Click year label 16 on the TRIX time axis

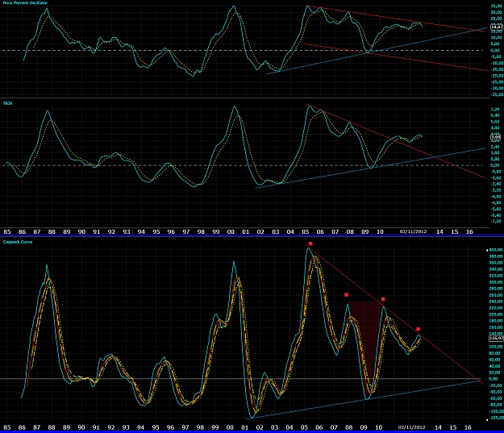[x=469, y=231]
